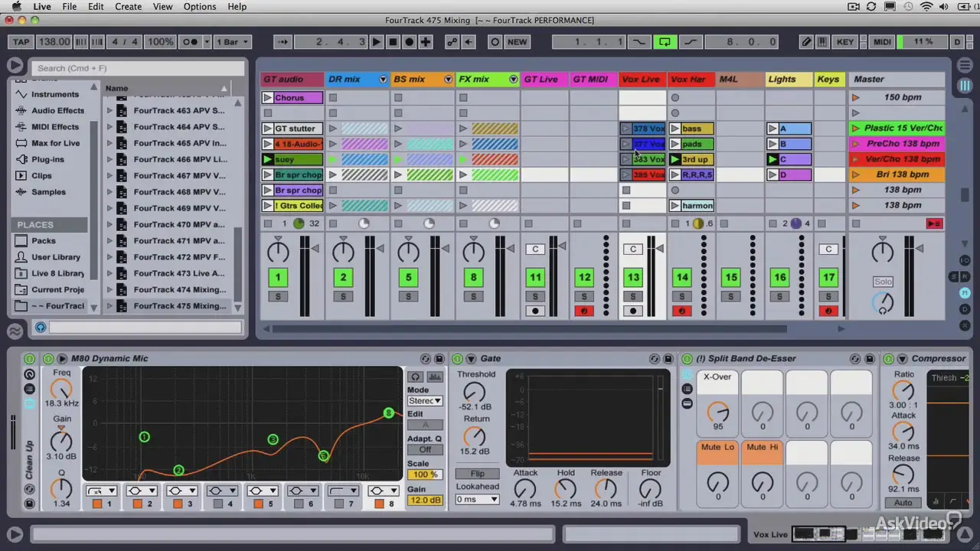Open the Options menu
This screenshot has width=980, height=551.
tap(200, 6)
